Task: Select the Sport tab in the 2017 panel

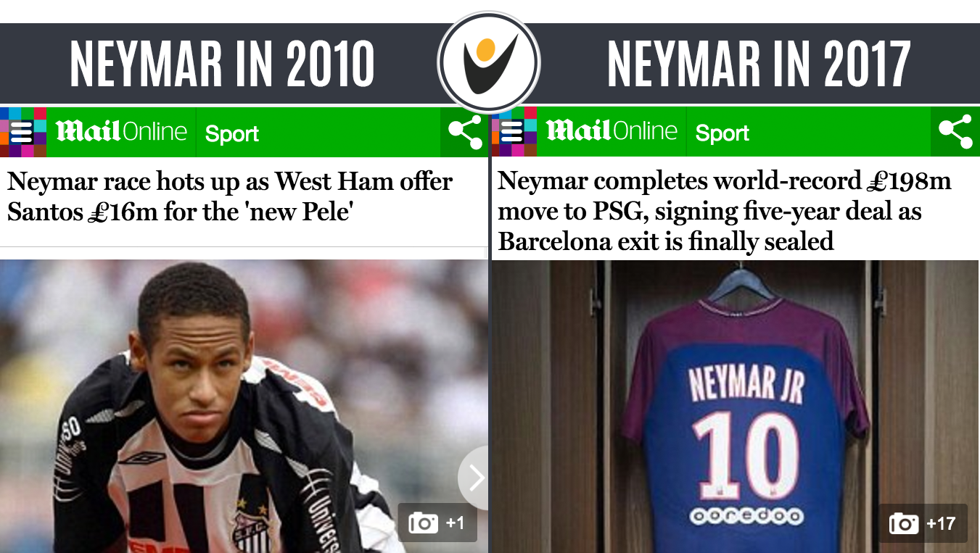Action: (x=722, y=133)
